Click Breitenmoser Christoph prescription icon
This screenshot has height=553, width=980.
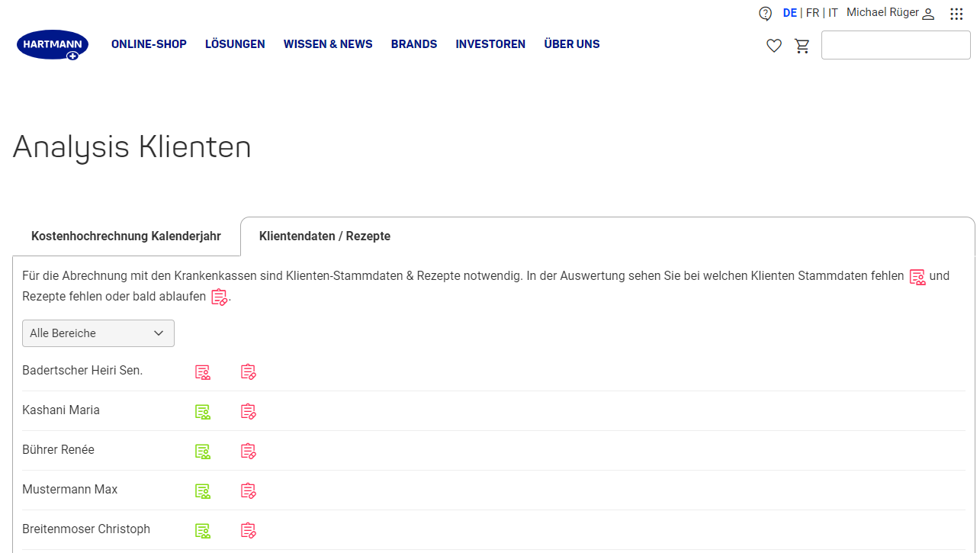(x=248, y=531)
